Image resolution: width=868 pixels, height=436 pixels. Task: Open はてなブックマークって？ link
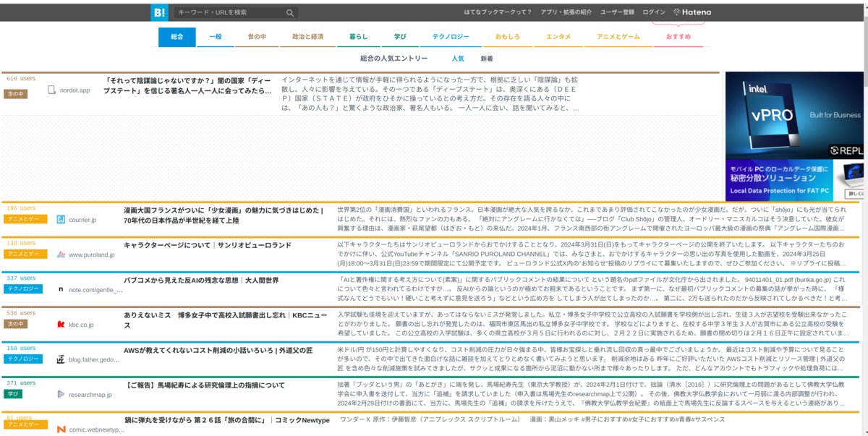click(x=498, y=12)
